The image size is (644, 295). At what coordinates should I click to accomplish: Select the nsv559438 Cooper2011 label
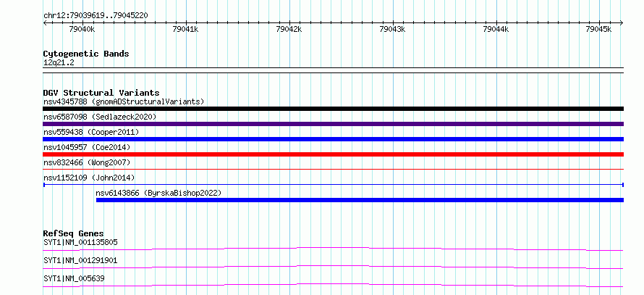tap(91, 132)
